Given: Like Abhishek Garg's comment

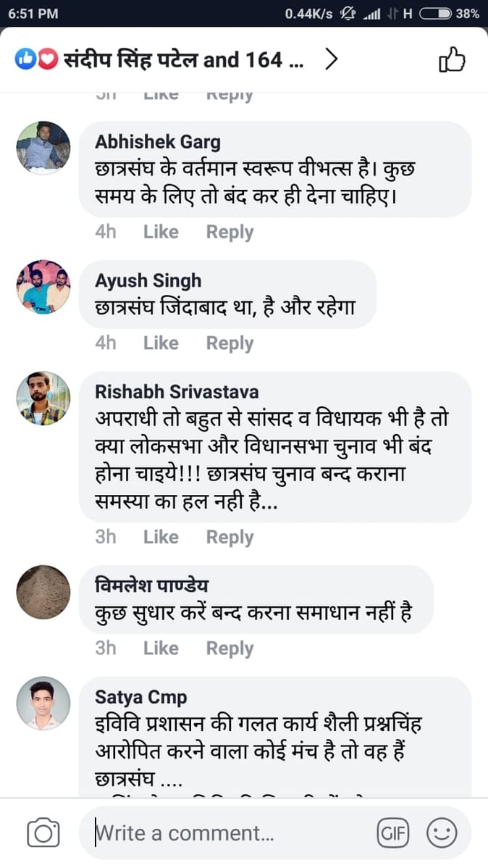Looking at the screenshot, I should (x=161, y=232).
